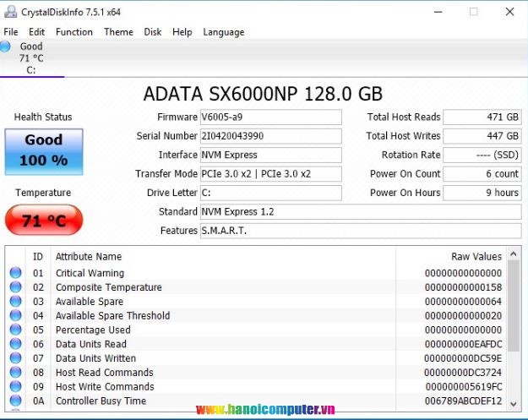Click the attribute list scrollbar thumb
528x420 pixels.
[x=513, y=306]
